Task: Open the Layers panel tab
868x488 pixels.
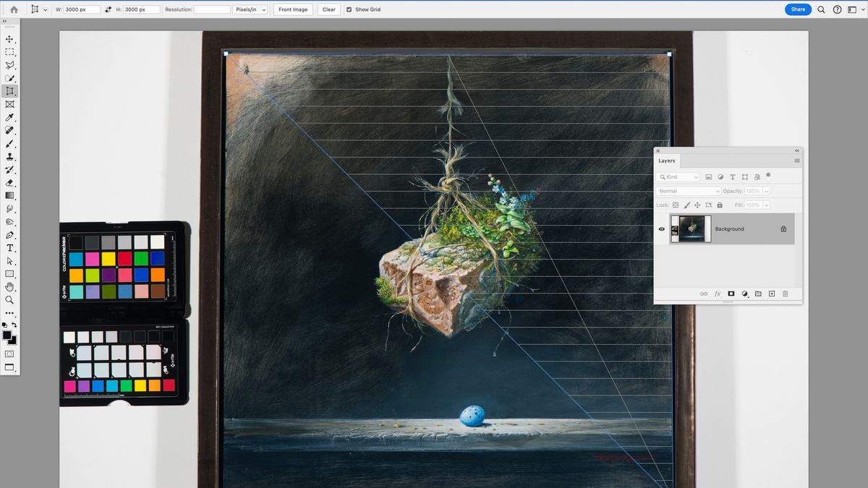Action: pos(666,160)
